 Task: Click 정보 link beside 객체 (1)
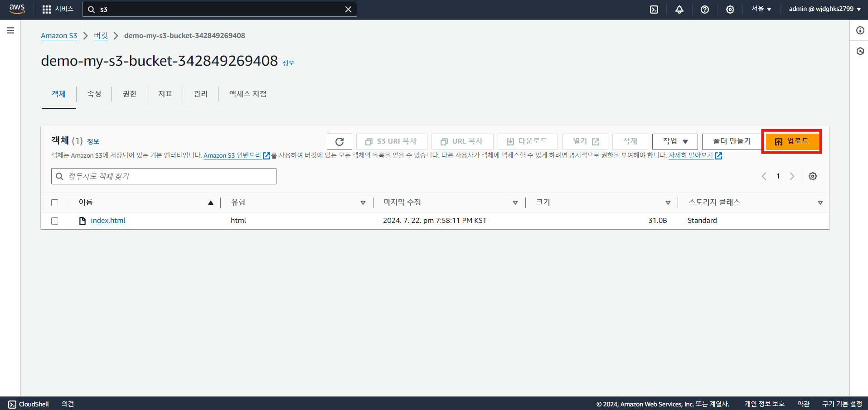(x=93, y=141)
